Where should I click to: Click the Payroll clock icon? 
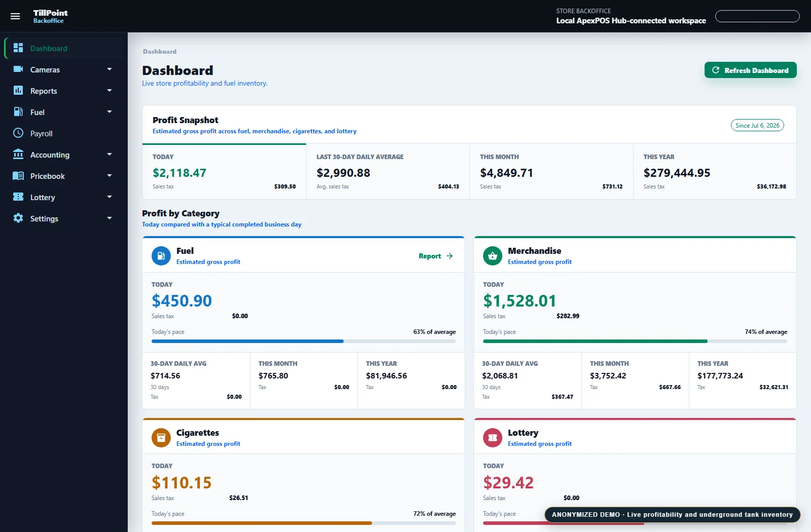click(x=18, y=133)
